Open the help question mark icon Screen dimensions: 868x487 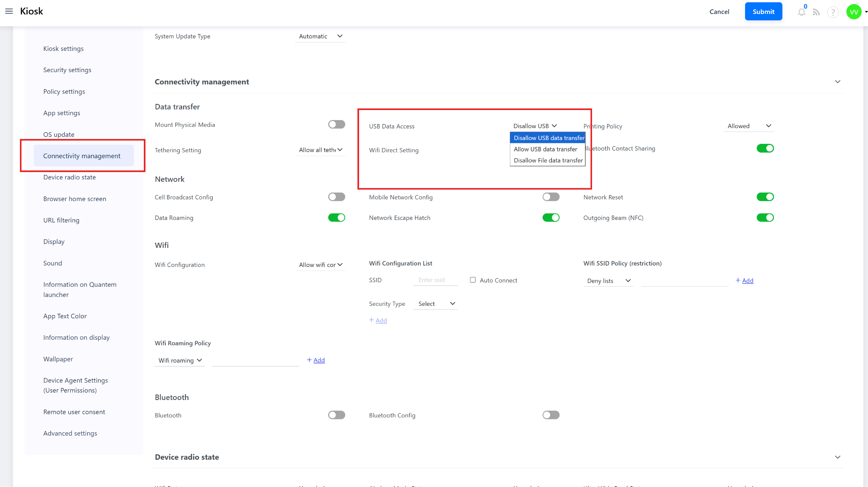coord(833,12)
